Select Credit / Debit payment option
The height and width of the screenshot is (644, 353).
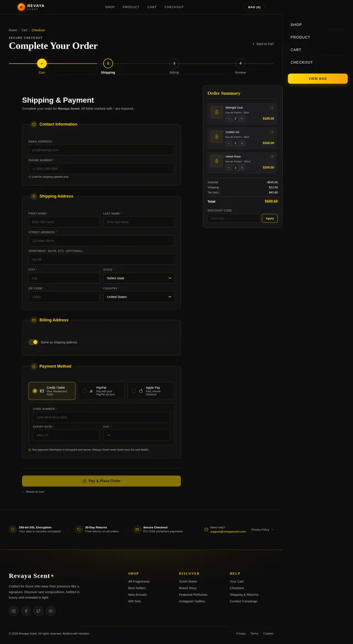[52, 391]
